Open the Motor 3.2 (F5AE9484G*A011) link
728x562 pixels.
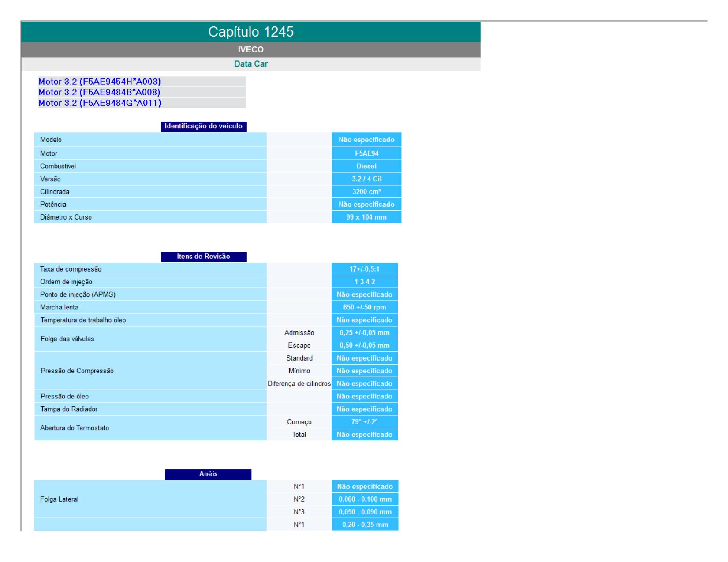[x=100, y=103]
